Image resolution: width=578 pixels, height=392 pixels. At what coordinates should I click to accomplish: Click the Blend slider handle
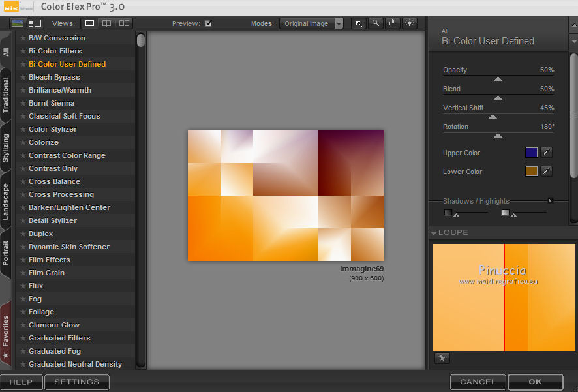(x=498, y=98)
